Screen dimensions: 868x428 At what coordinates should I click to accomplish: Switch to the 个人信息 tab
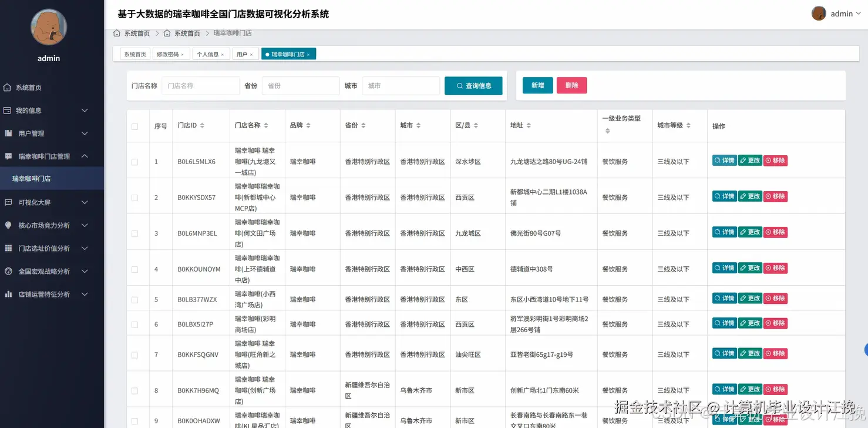211,54
